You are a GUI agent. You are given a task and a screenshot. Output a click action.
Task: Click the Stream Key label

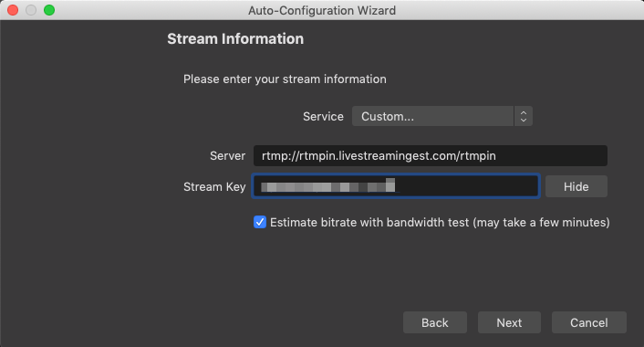click(x=214, y=186)
